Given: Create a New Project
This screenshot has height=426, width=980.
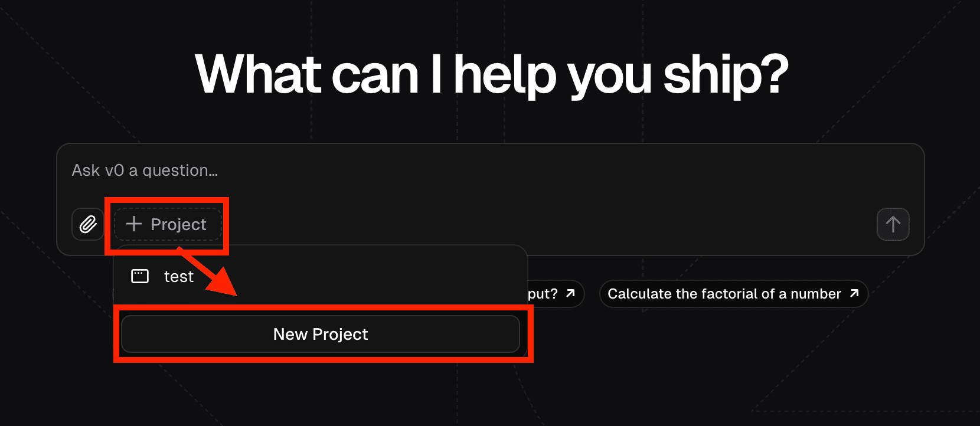Looking at the screenshot, I should coord(320,334).
